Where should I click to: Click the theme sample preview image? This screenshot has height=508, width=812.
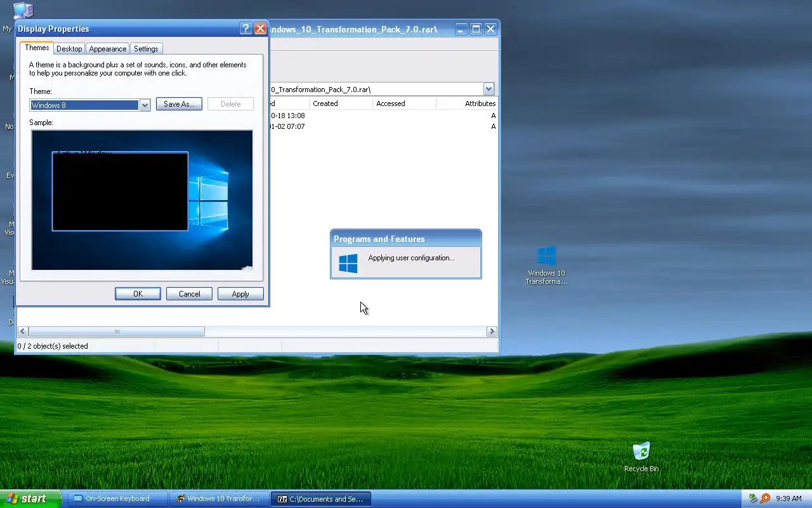click(142, 200)
